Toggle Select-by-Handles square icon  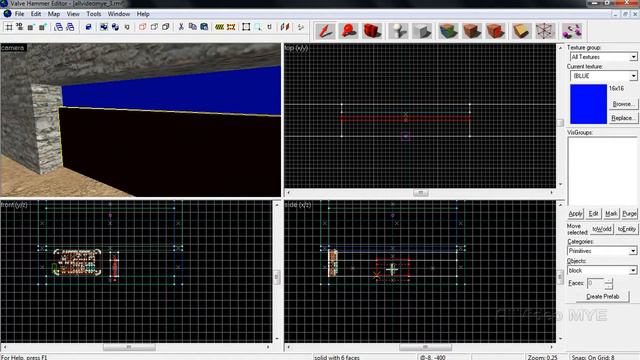point(246,27)
